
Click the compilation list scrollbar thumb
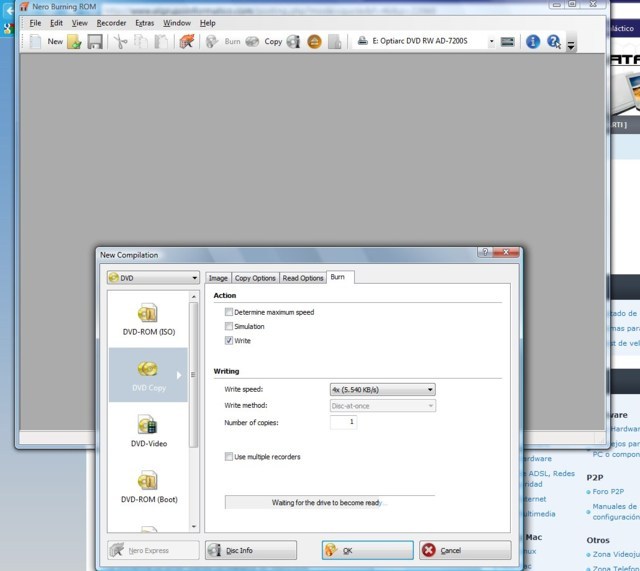point(193,375)
